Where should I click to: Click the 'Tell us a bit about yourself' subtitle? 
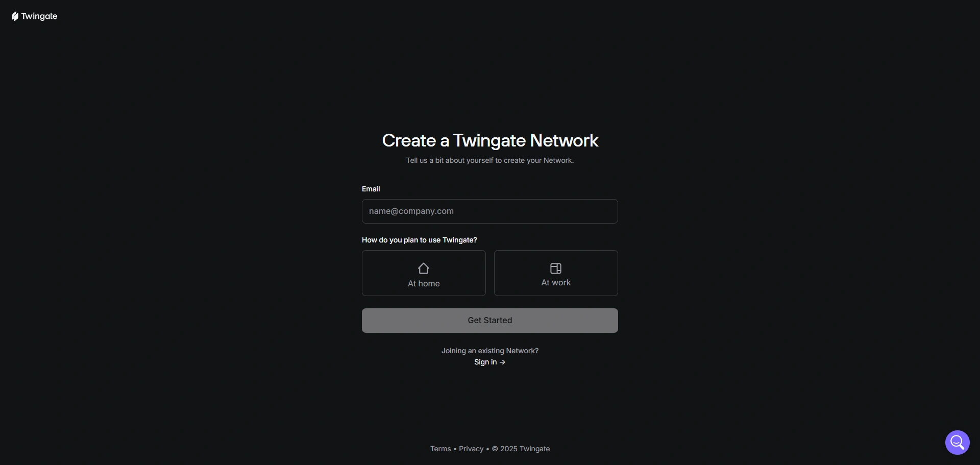[x=490, y=160]
